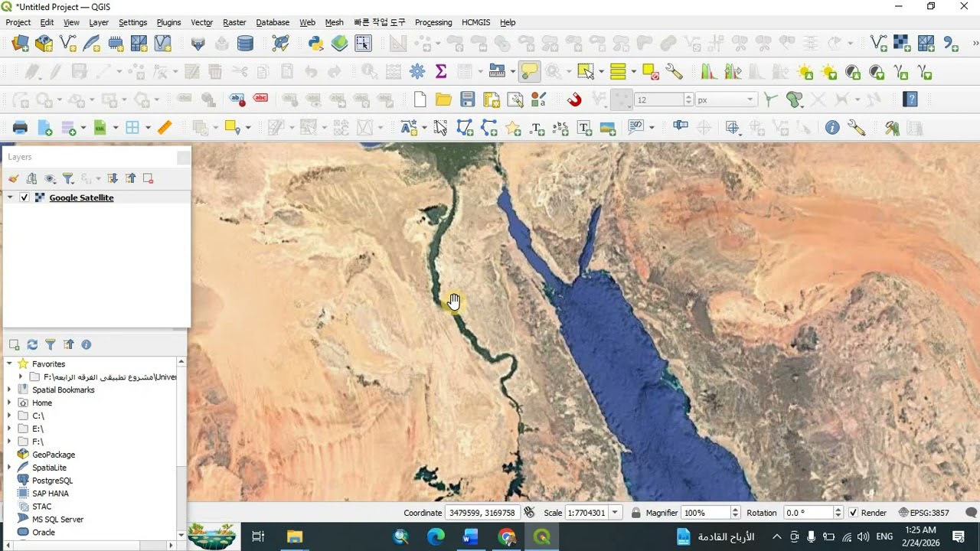Open the Help contents book icon
980x551 pixels.
point(910,99)
